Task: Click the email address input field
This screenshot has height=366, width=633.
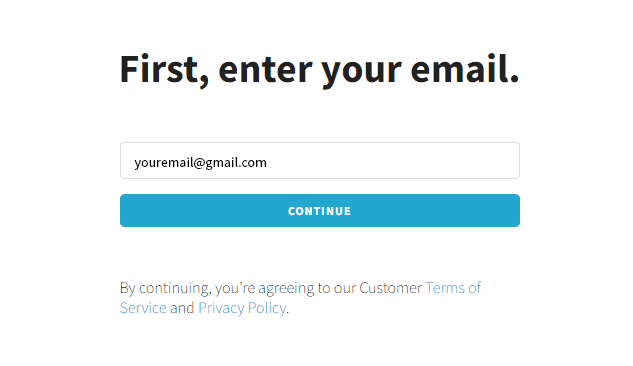Action: pyautogui.click(x=320, y=160)
